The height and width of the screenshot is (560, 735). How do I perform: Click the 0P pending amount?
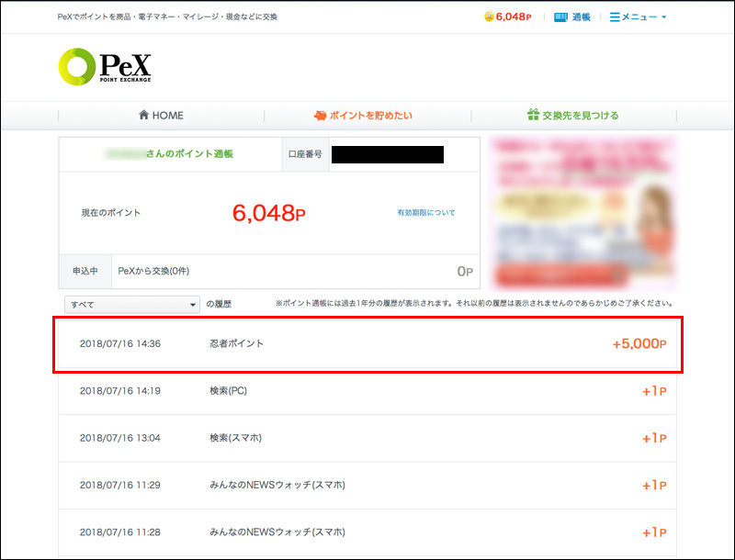(x=465, y=272)
